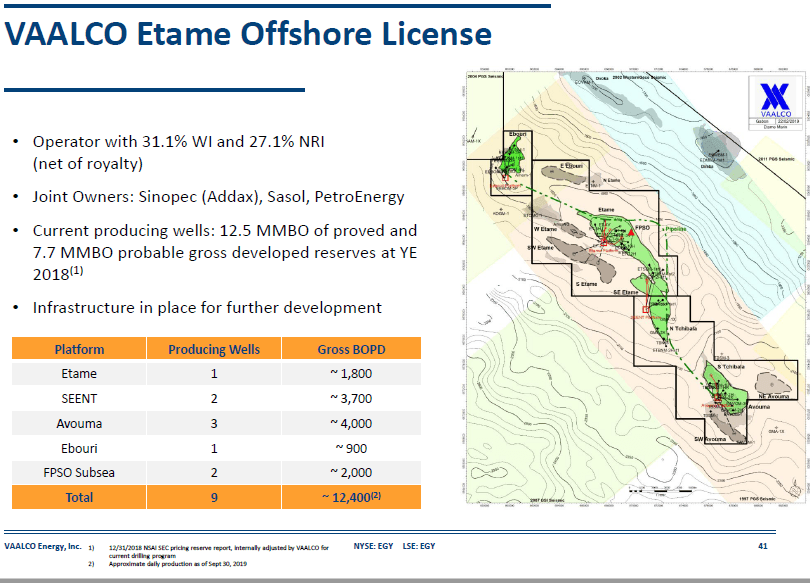Select the 'FPSO Subsea' table cell
This screenshot has width=810, height=583.
[79, 472]
